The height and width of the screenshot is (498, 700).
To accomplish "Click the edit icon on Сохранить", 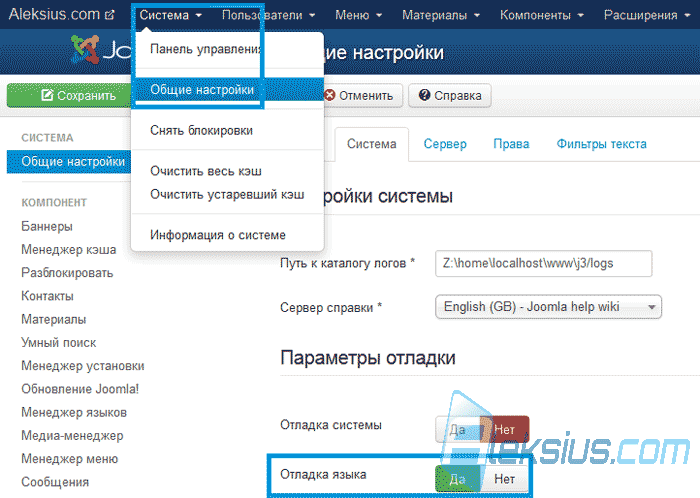I will [47, 95].
